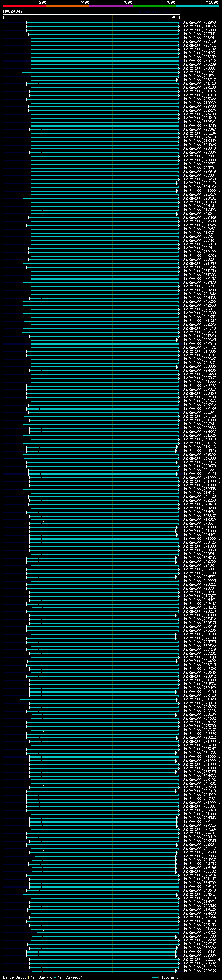
Task: Click the end position label 483
Action: 175,17
